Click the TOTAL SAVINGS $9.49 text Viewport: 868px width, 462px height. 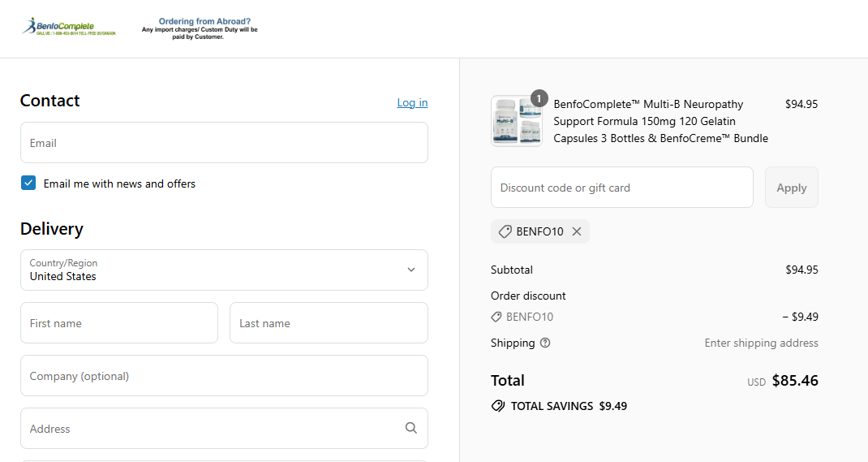click(x=569, y=406)
